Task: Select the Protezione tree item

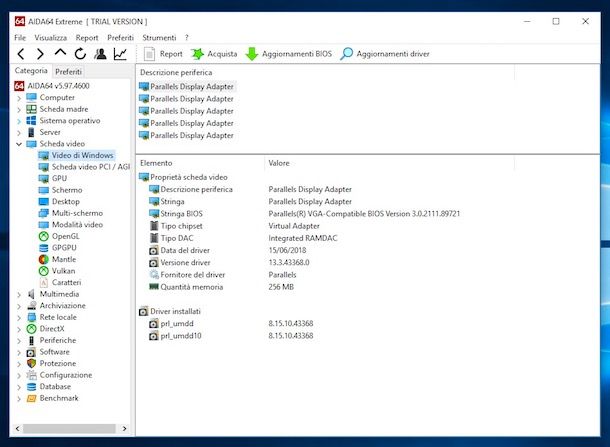Action: 51,363
